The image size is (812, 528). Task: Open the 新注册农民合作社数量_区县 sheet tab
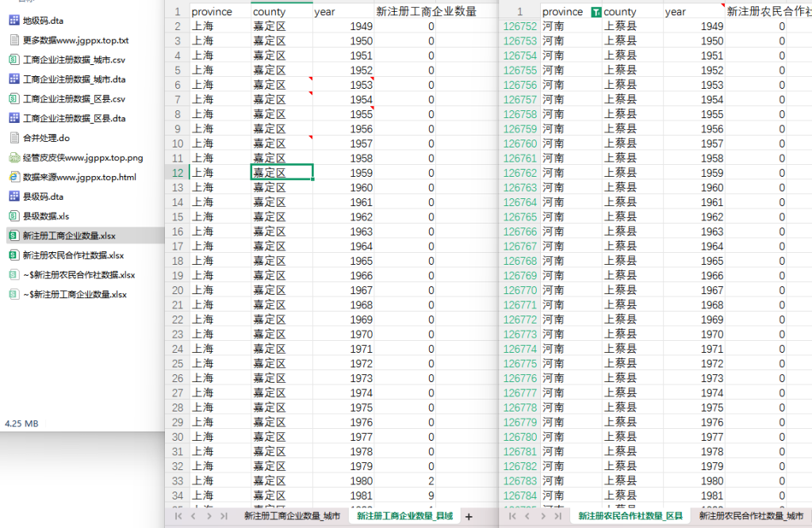point(630,516)
